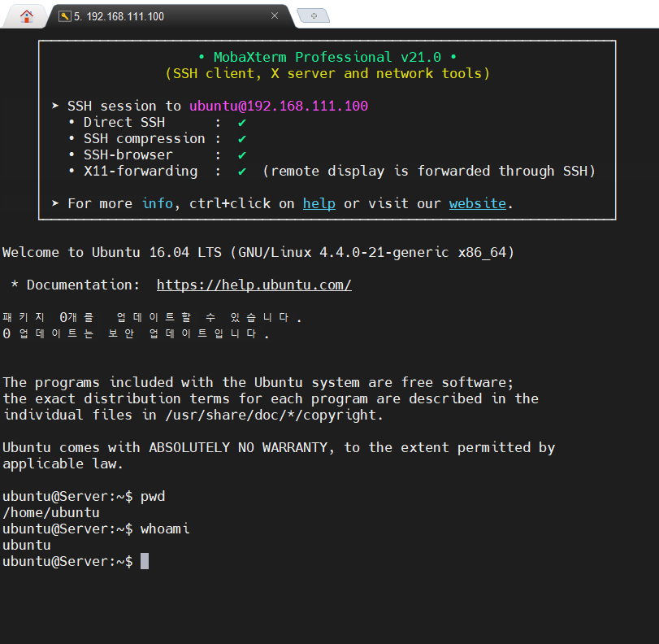Click the 'whoami' command text
The height and width of the screenshot is (644, 659).
(x=165, y=529)
